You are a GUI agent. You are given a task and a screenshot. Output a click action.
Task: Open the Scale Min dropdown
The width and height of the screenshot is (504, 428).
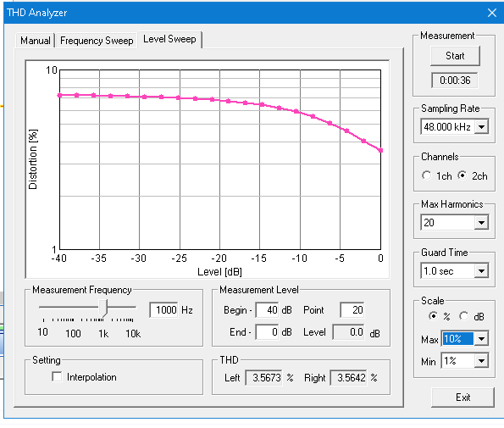click(x=481, y=361)
